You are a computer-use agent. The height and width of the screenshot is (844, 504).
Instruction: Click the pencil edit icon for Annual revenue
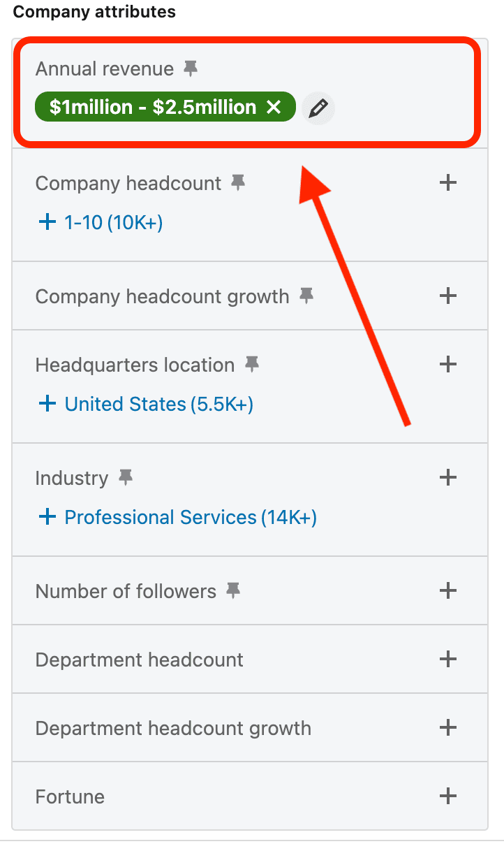coord(318,108)
